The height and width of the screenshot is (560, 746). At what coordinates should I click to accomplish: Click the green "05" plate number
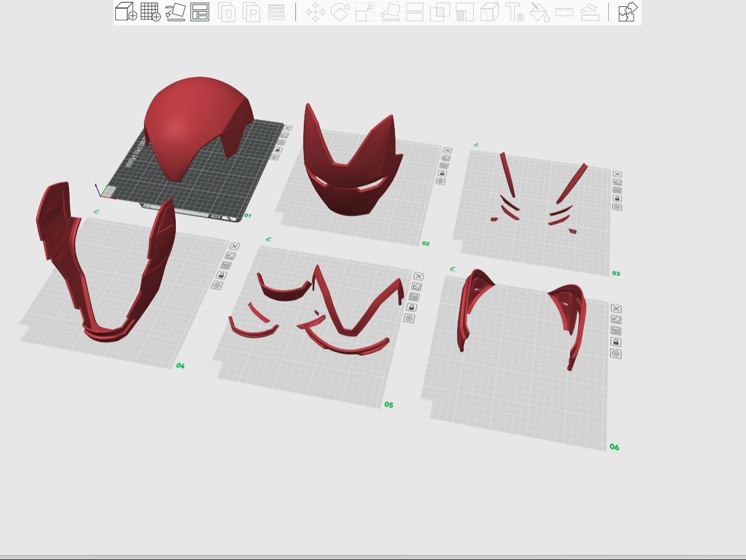(x=389, y=404)
